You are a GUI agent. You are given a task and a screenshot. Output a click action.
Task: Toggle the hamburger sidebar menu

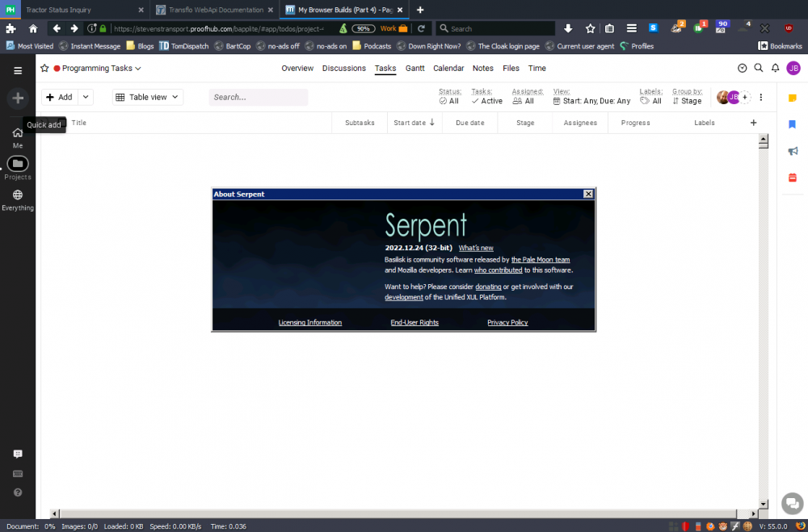(18, 70)
